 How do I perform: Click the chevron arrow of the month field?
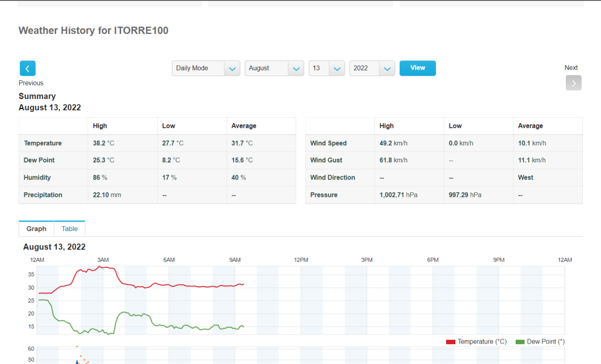(x=296, y=69)
